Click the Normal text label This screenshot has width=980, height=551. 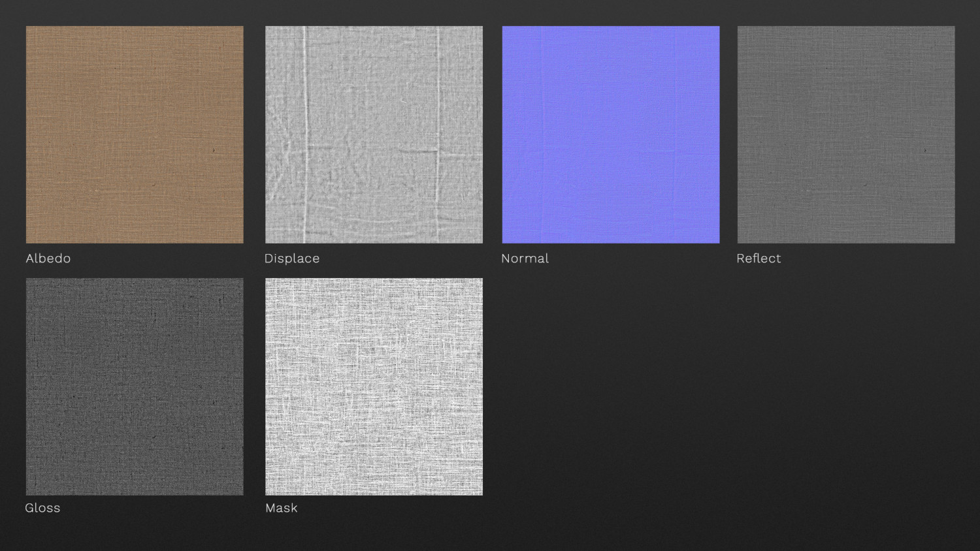coord(525,259)
